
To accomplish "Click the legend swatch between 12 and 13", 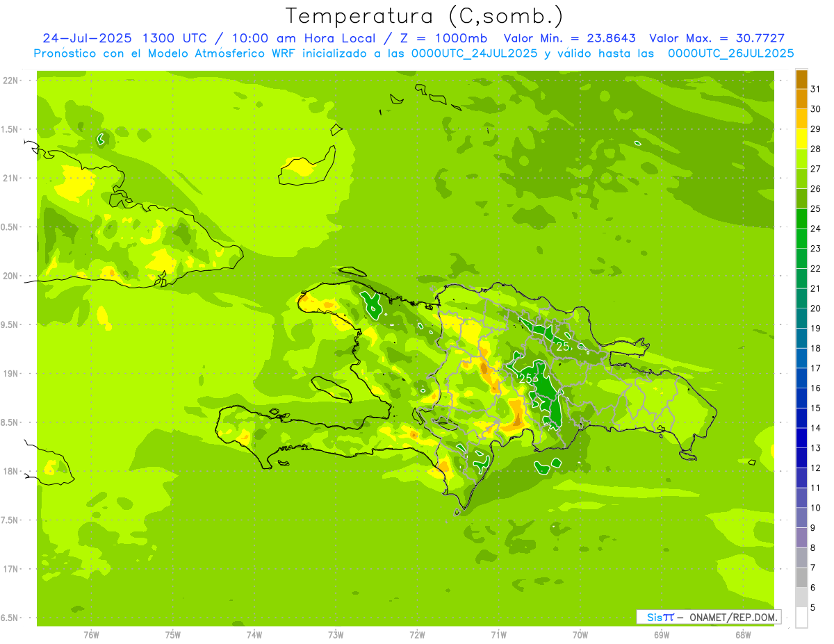I will 801,458.
